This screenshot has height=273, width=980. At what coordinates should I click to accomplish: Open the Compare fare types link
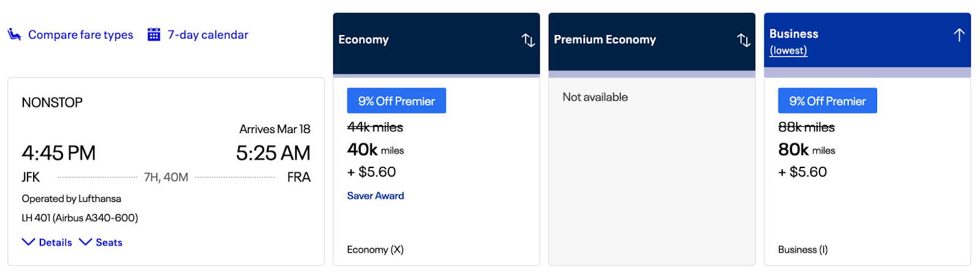80,35
